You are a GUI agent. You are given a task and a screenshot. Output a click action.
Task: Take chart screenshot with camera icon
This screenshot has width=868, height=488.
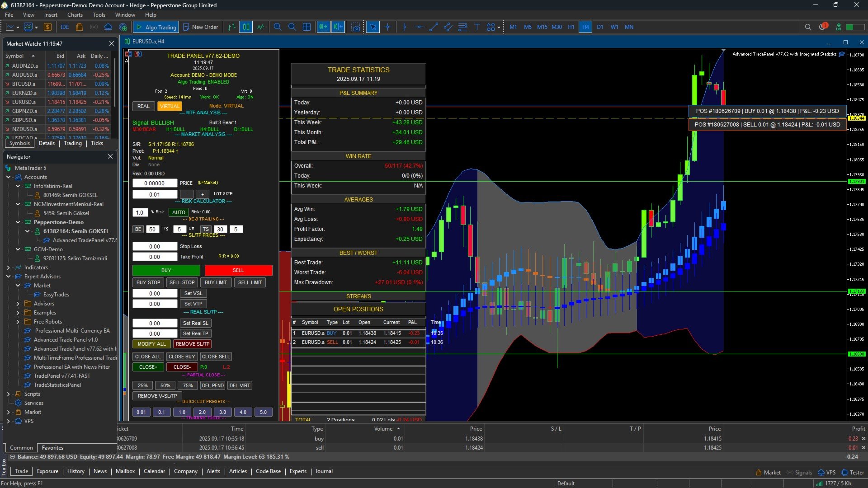pos(356,27)
